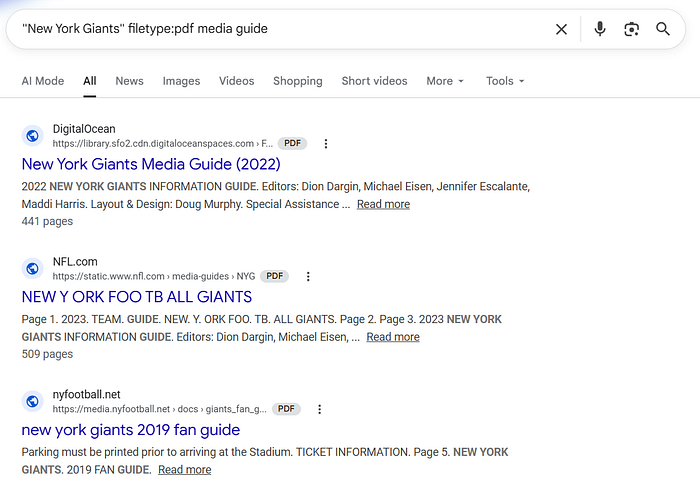
Task: Open search by image camera icon
Action: click(x=631, y=29)
